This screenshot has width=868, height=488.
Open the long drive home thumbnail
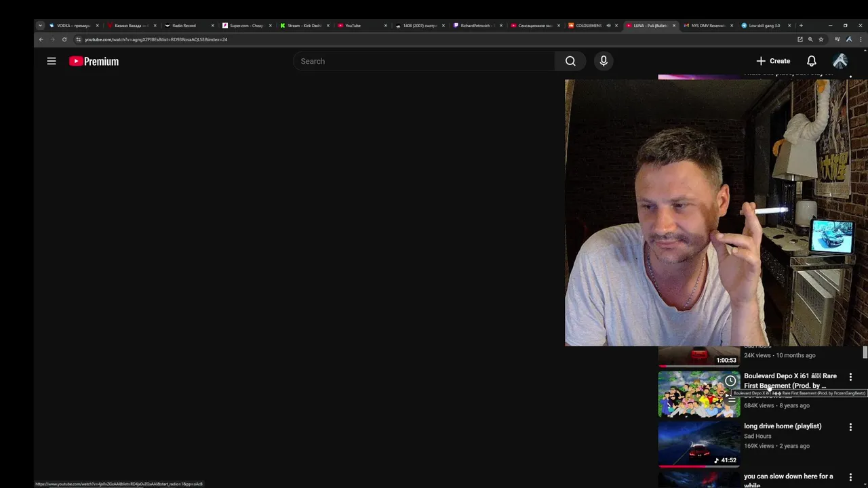pos(699,444)
